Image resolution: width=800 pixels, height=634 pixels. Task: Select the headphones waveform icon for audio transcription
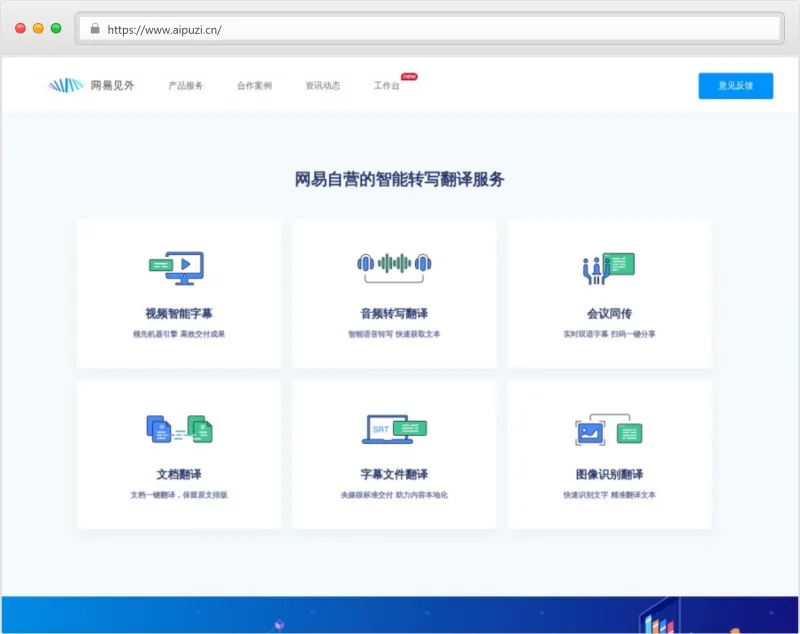coord(393,262)
